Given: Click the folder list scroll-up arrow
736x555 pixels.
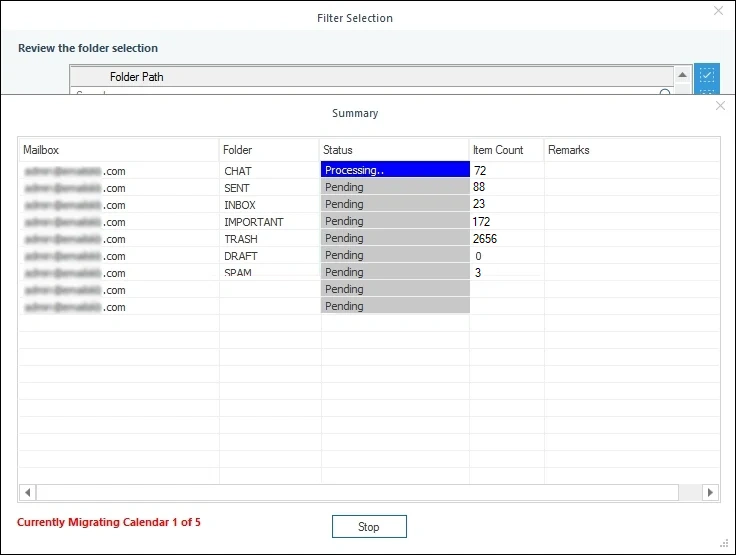Looking at the screenshot, I should (683, 76).
